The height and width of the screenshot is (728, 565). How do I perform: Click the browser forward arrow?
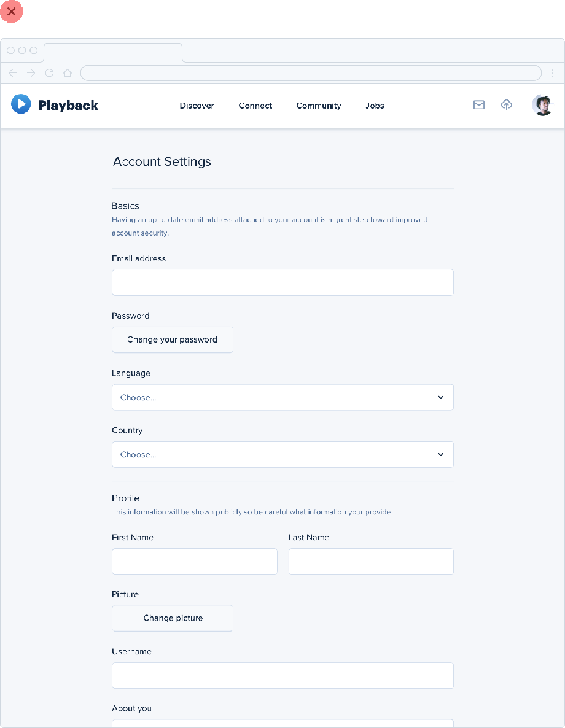pyautogui.click(x=31, y=73)
